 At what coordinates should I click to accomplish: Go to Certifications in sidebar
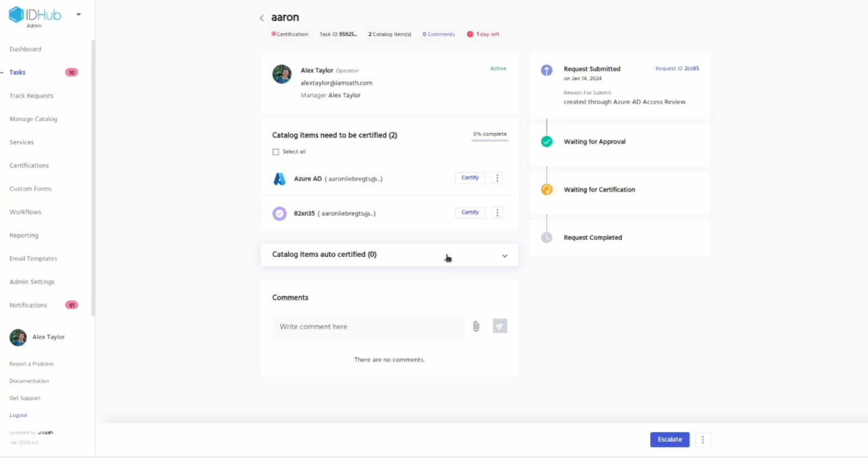(x=29, y=166)
